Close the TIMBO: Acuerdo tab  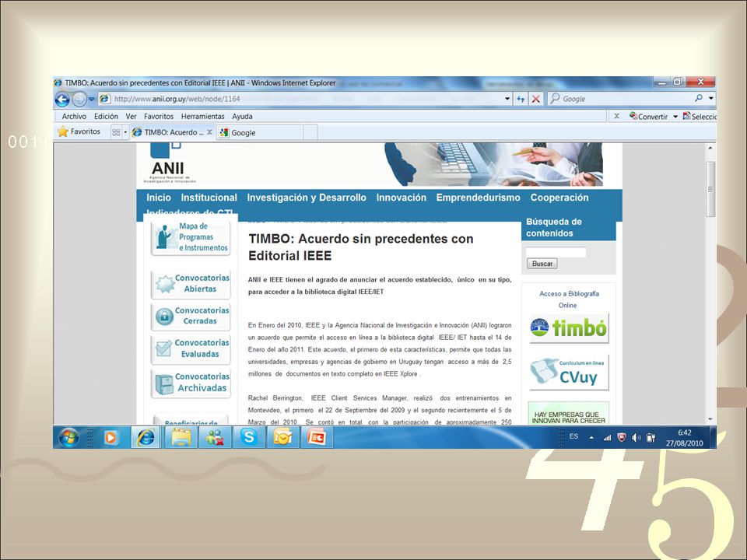tap(209, 132)
